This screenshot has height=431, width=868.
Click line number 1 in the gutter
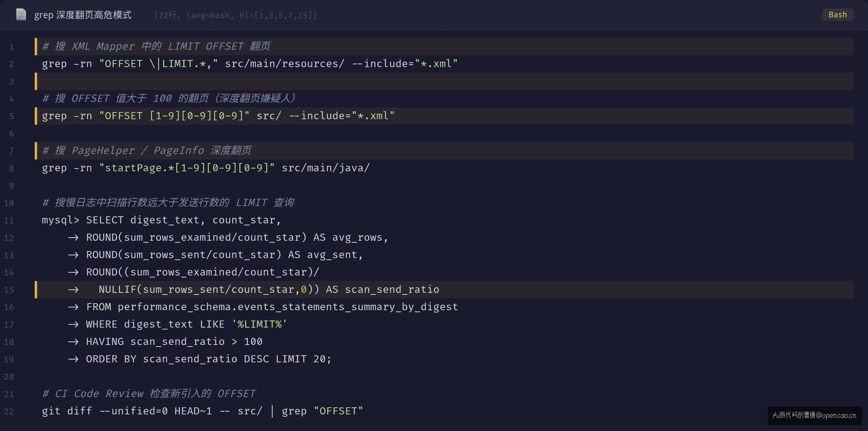pyautogui.click(x=11, y=47)
